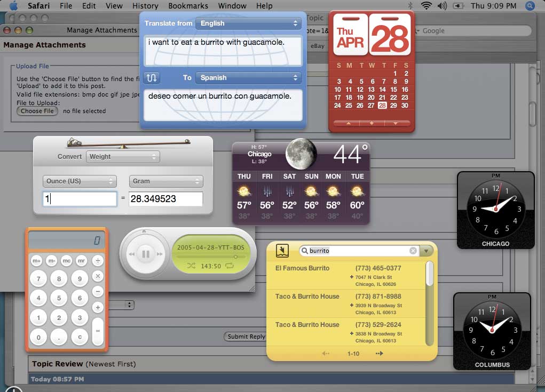Open the Safari File menu

pos(66,6)
